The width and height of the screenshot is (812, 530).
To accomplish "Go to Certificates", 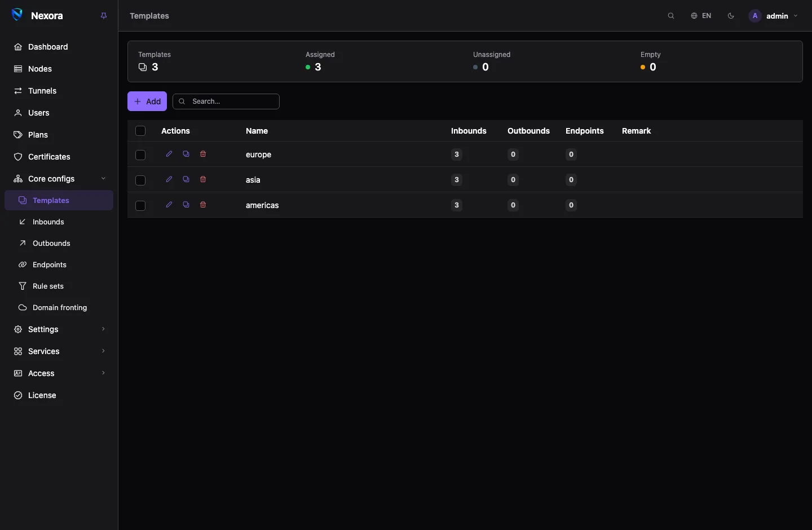I will point(59,157).
